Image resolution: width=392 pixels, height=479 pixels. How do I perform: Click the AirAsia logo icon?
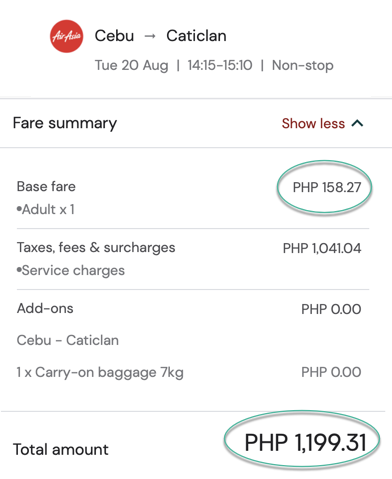click(x=66, y=36)
